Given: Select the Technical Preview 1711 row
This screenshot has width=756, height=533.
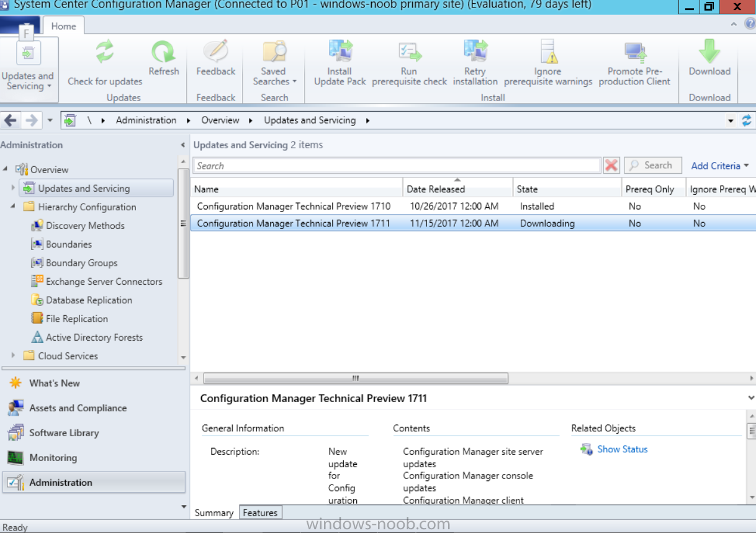Looking at the screenshot, I should pyautogui.click(x=472, y=223).
